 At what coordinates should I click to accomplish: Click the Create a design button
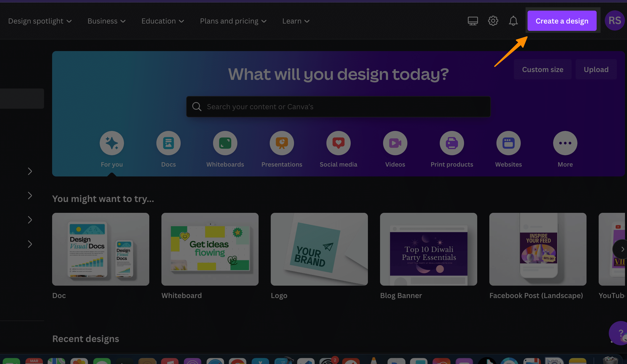point(562,21)
